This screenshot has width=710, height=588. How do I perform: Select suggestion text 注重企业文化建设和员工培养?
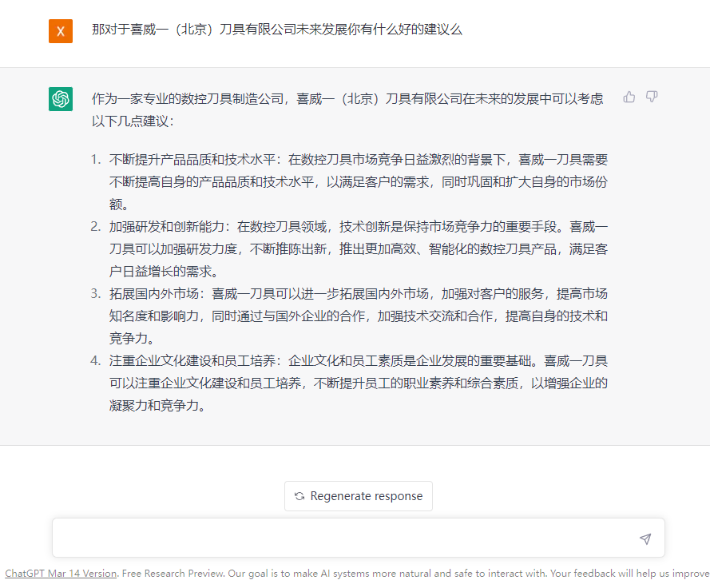192,360
